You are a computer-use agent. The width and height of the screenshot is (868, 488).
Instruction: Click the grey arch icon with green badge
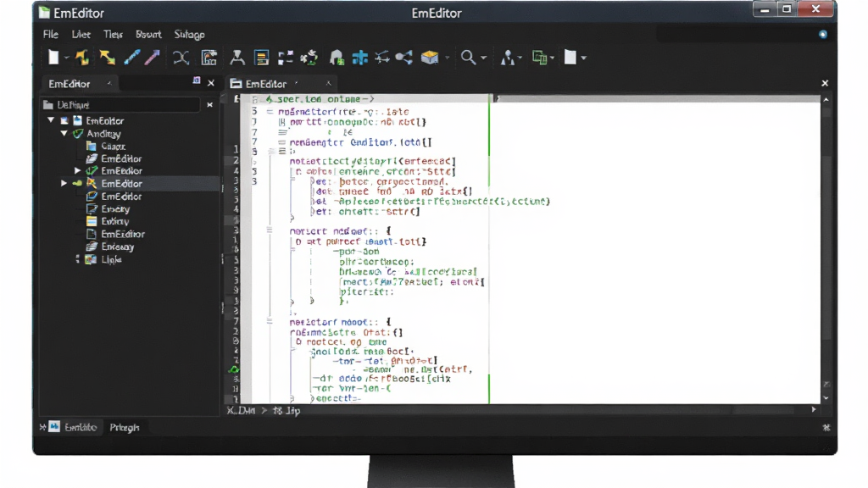tap(337, 58)
